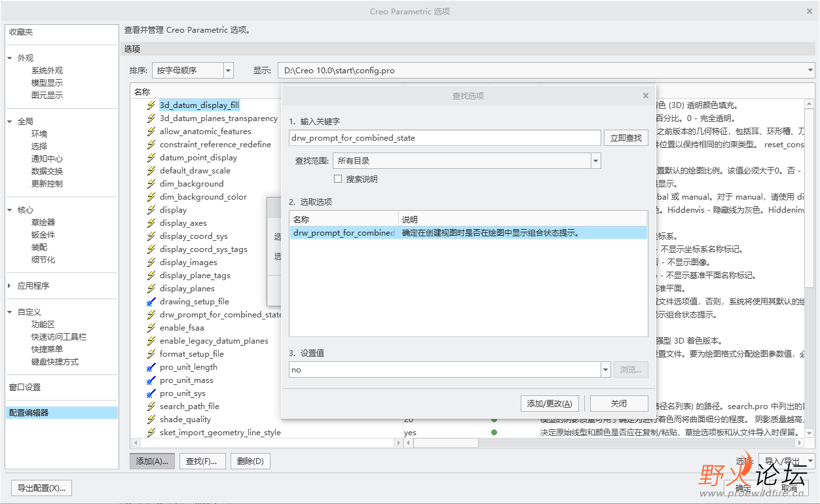The height and width of the screenshot is (504, 820).
Task: Enable the 搜索说明 checkbox
Action: click(x=338, y=179)
